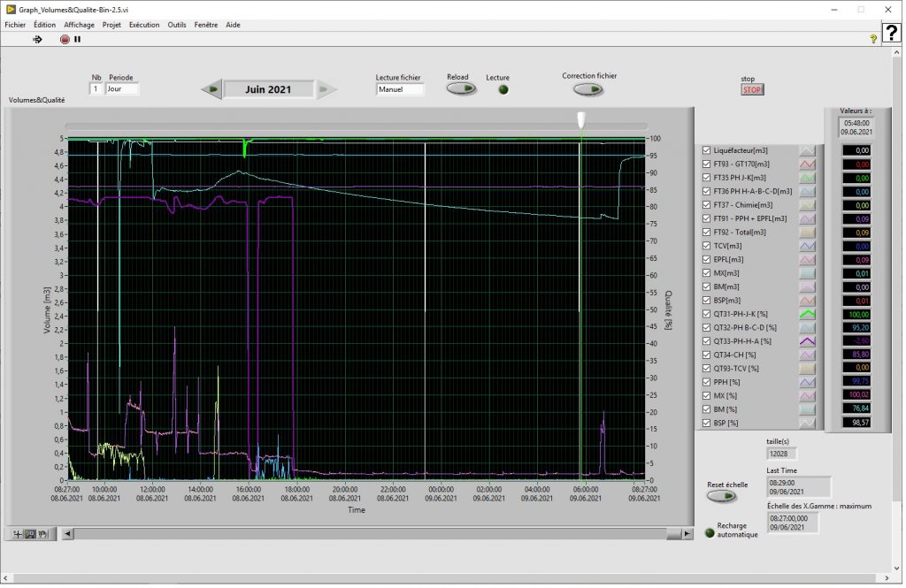Screen dimensions: 906x588
Task: Toggle the FT92 - Total[m3] checkbox
Action: tap(706, 233)
